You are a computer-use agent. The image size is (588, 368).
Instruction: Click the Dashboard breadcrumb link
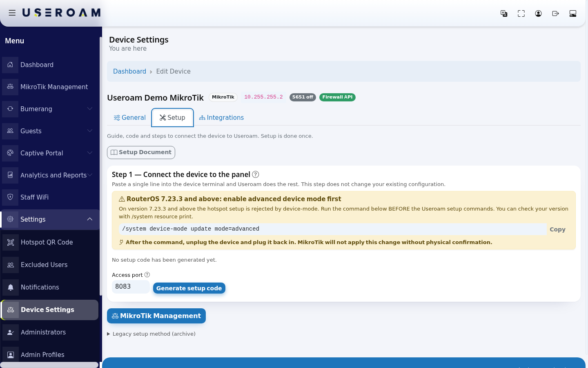coord(129,72)
